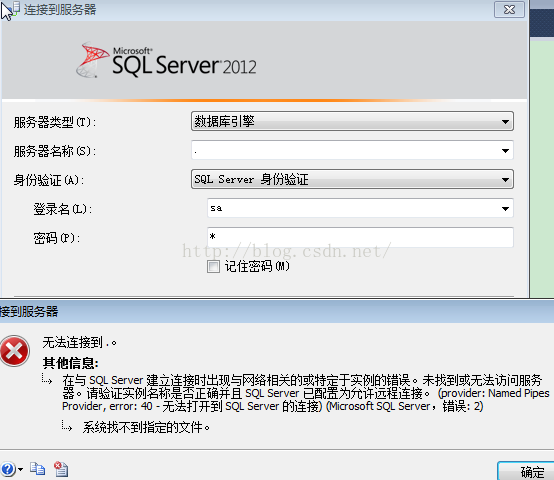Click the Named Pipes Provider error message
This screenshot has width=554, height=480.
306,393
